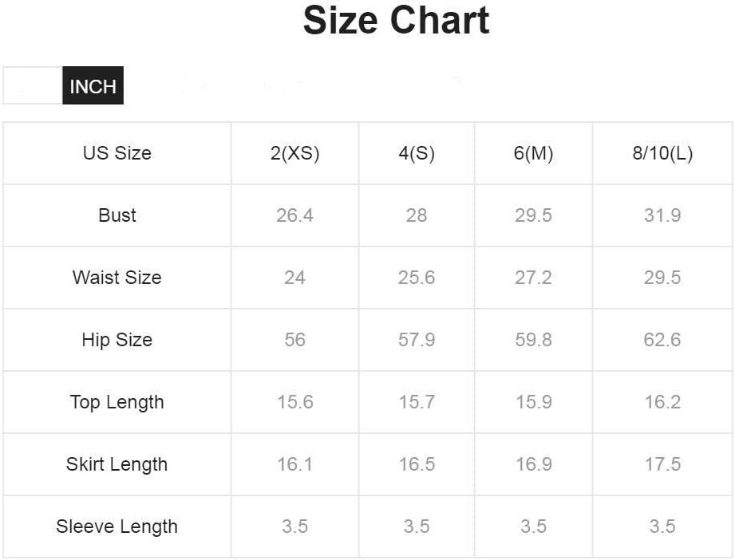The width and height of the screenshot is (735, 560).
Task: Select the 16.5 skirt length cell
Action: pos(417,464)
